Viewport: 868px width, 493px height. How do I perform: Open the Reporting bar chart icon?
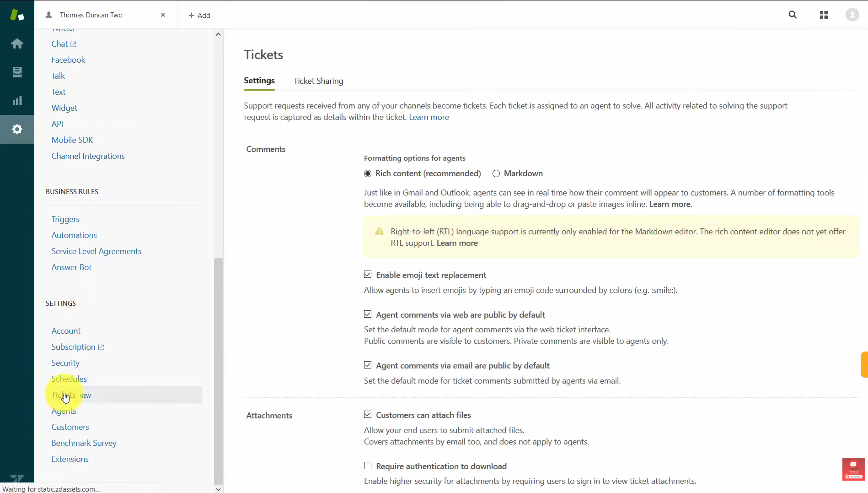click(17, 101)
